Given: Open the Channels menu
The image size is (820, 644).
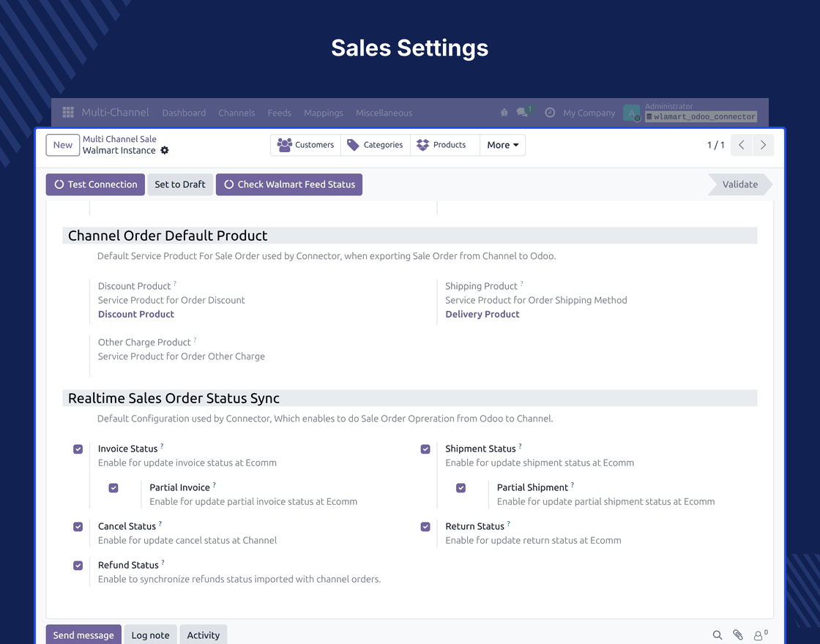Looking at the screenshot, I should click(x=236, y=113).
